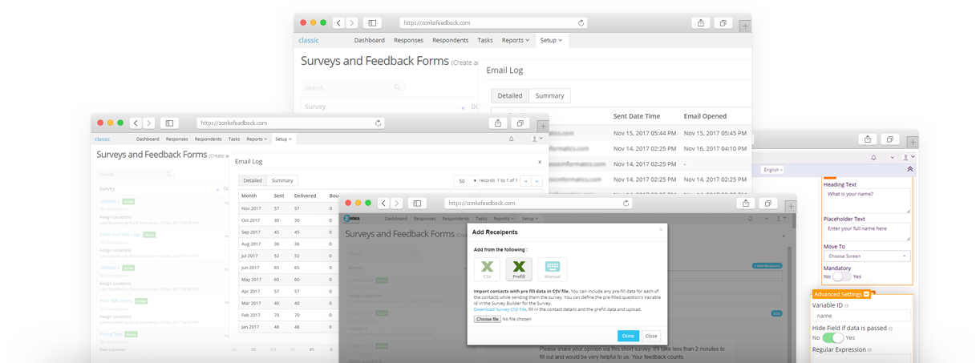
Task: Click the Add Recipients pill button
Action: 767,265
